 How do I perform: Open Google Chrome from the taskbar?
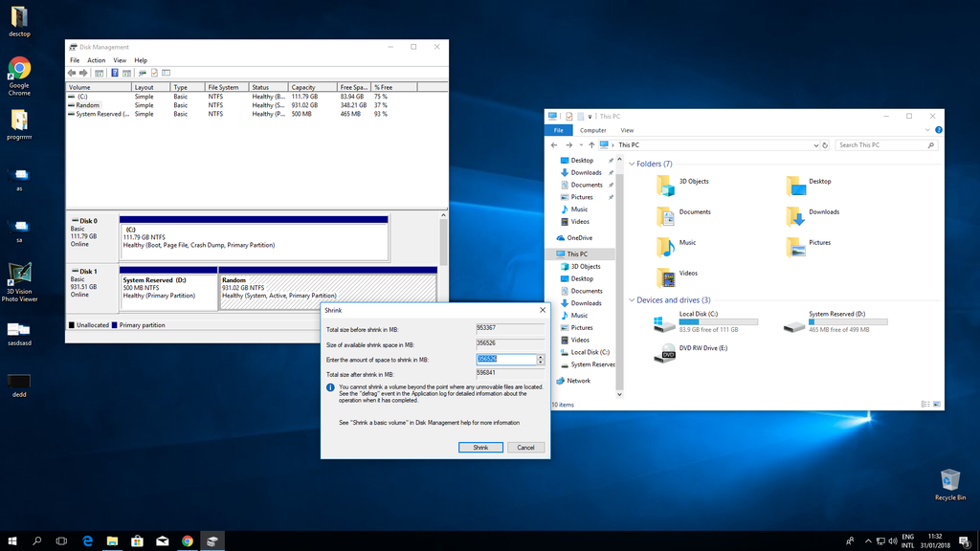click(187, 541)
